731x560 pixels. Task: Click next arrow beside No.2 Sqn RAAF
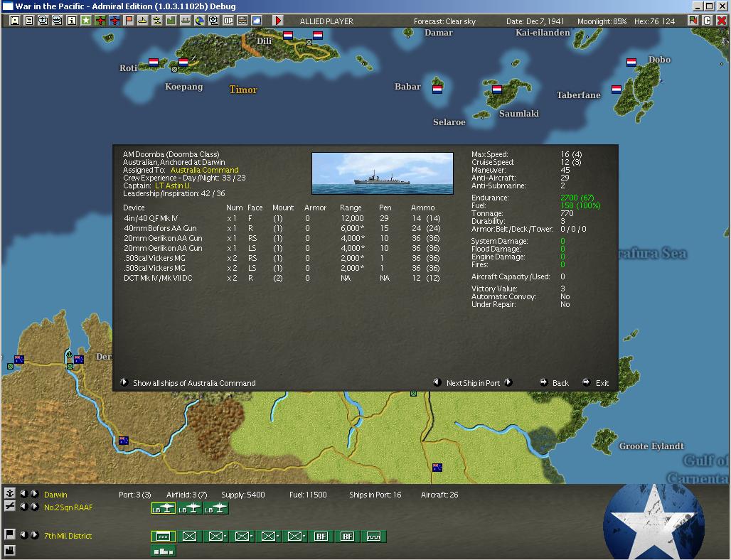(x=34, y=507)
